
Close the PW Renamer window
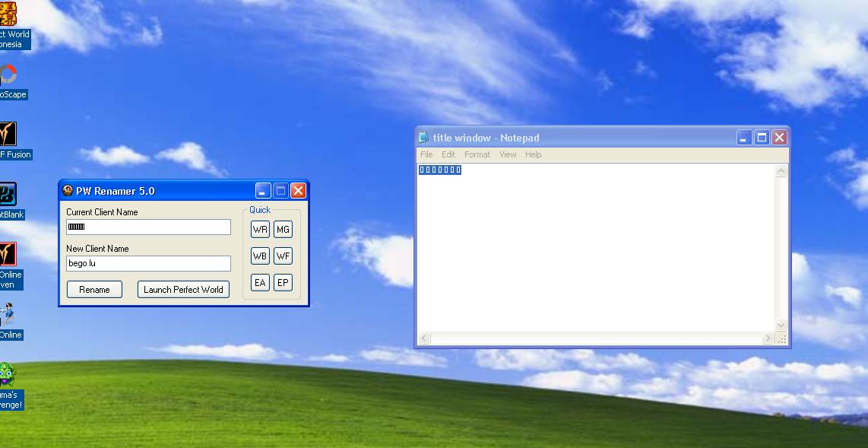(299, 191)
